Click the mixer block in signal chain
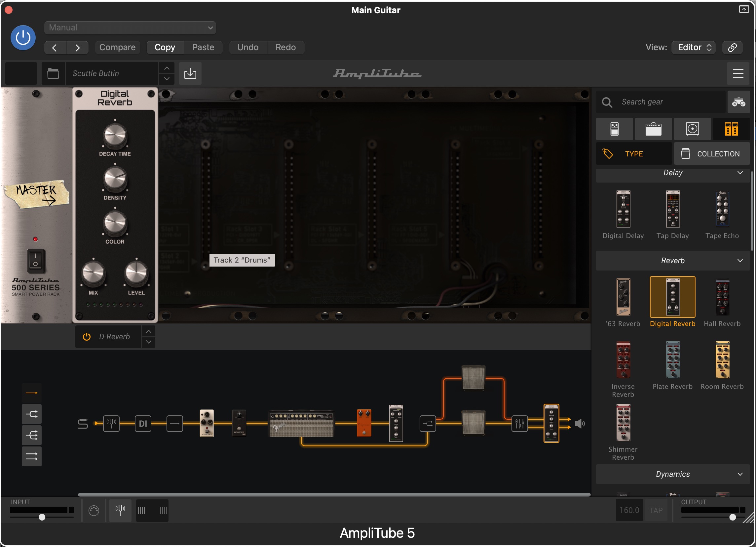This screenshot has width=756, height=547. click(x=520, y=424)
